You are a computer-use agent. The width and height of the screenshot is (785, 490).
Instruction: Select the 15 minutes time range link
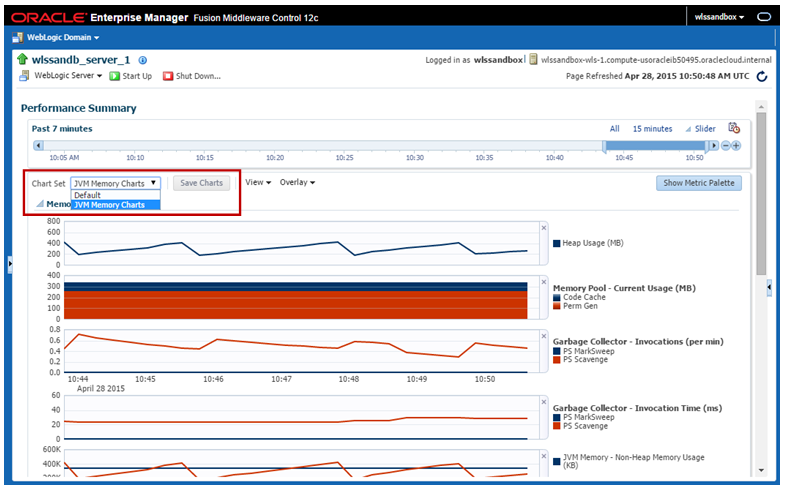[x=653, y=129]
